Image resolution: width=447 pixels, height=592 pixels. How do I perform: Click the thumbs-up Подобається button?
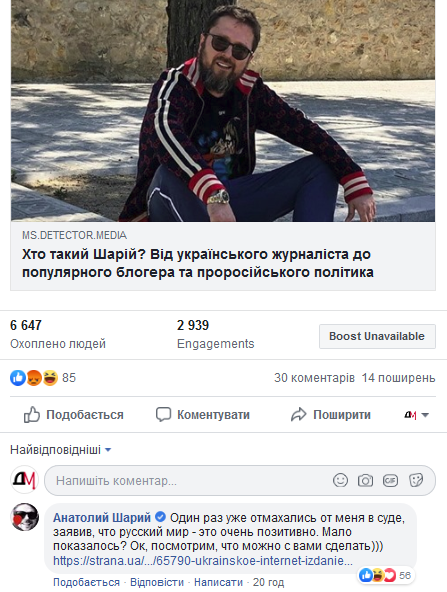coord(74,415)
